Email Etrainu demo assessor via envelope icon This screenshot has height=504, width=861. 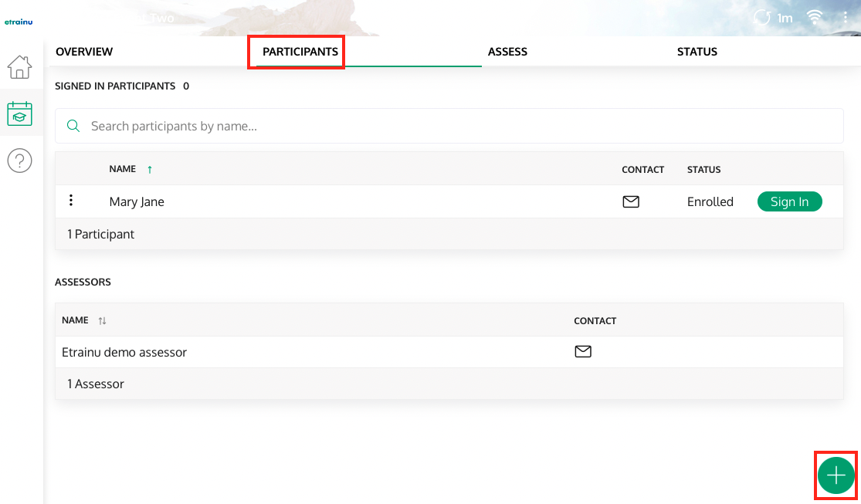(583, 352)
